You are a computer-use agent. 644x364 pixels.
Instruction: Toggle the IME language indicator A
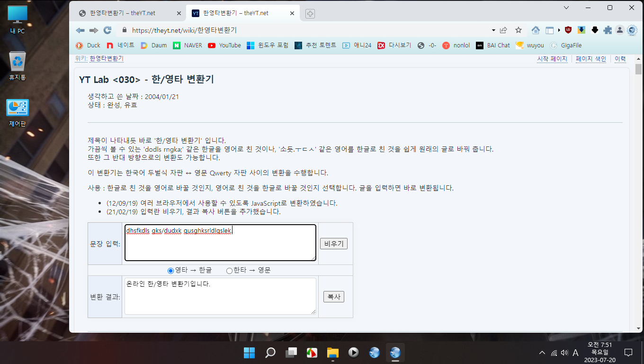(576, 353)
